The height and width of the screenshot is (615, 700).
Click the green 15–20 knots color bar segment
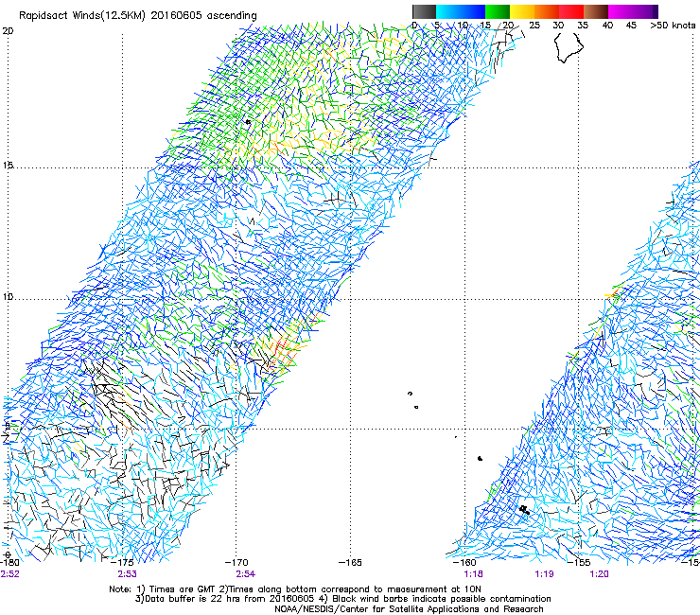tap(498, 11)
